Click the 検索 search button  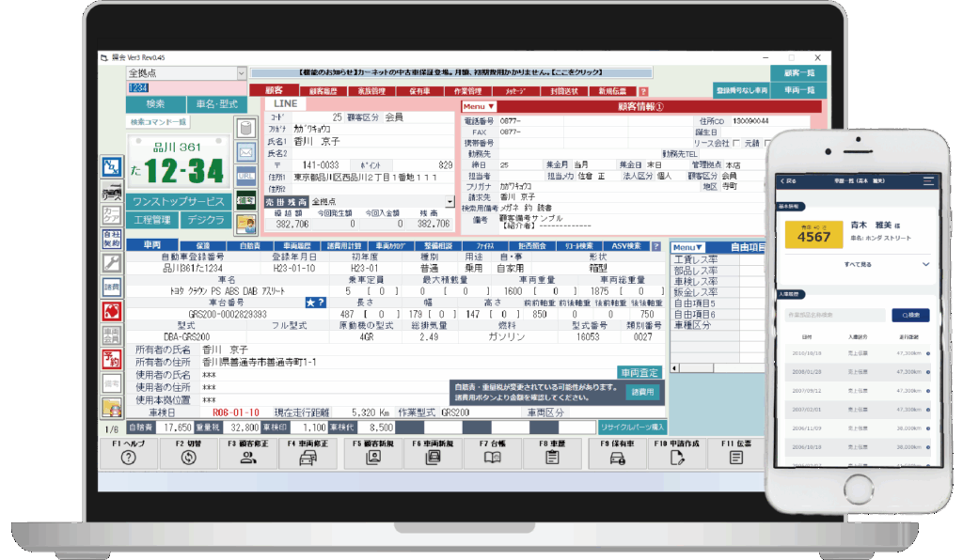point(155,104)
